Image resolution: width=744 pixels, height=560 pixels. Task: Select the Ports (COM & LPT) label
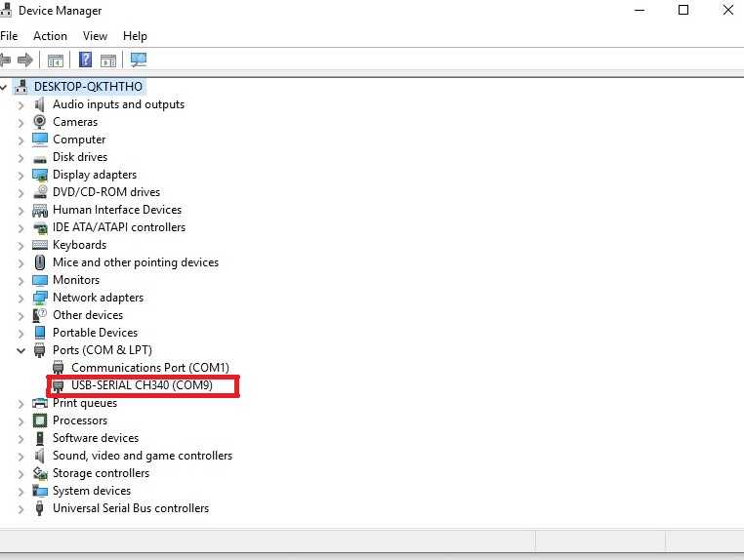pyautogui.click(x=103, y=350)
